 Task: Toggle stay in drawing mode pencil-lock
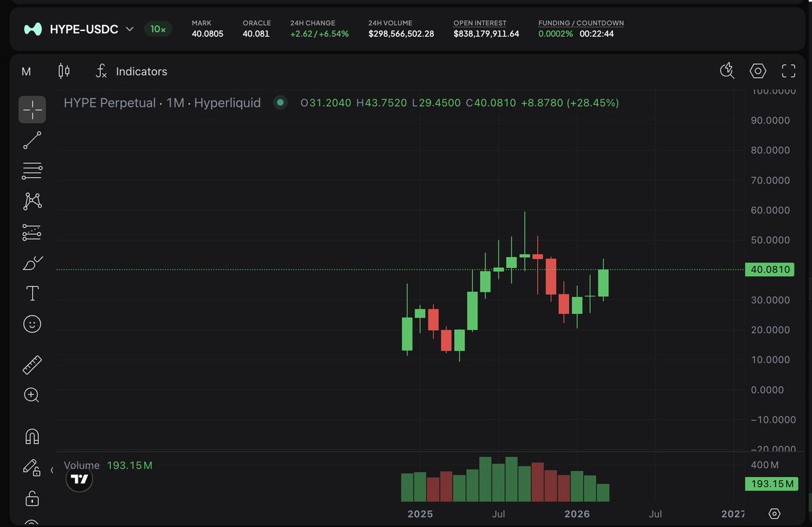click(31, 467)
